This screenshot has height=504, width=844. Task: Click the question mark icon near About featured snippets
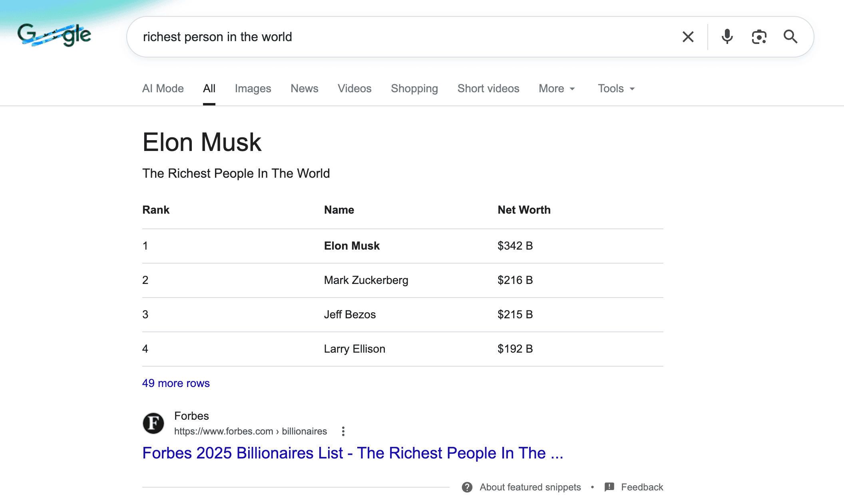coord(468,487)
